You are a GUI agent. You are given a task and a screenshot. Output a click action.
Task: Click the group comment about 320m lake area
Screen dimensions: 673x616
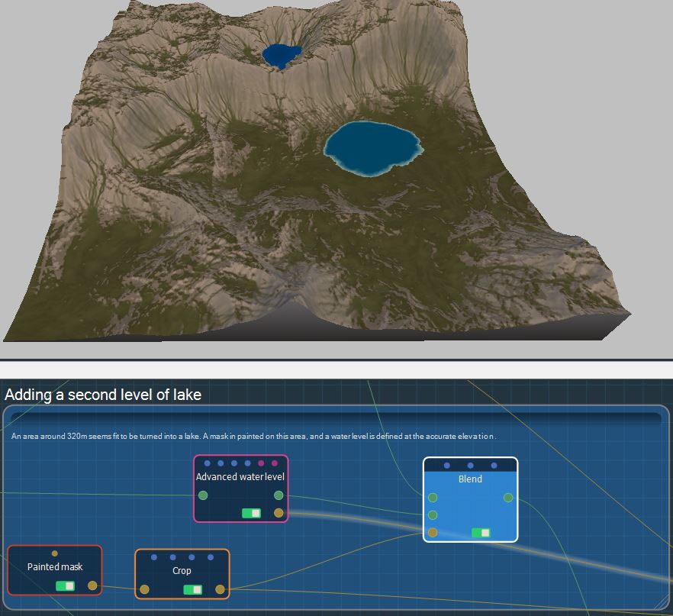(253, 436)
